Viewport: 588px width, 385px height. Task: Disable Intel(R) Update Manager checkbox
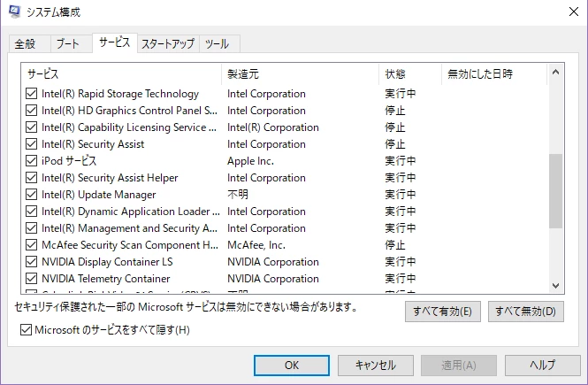pyautogui.click(x=32, y=195)
